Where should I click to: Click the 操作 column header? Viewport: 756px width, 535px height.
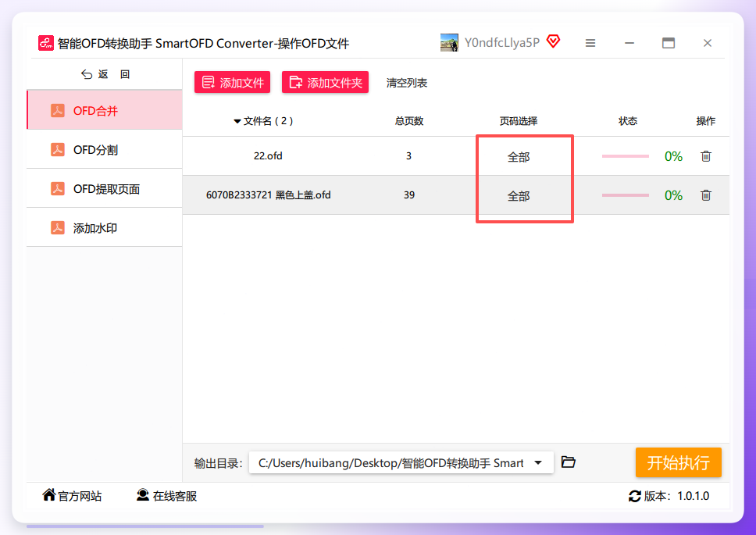[x=706, y=121]
